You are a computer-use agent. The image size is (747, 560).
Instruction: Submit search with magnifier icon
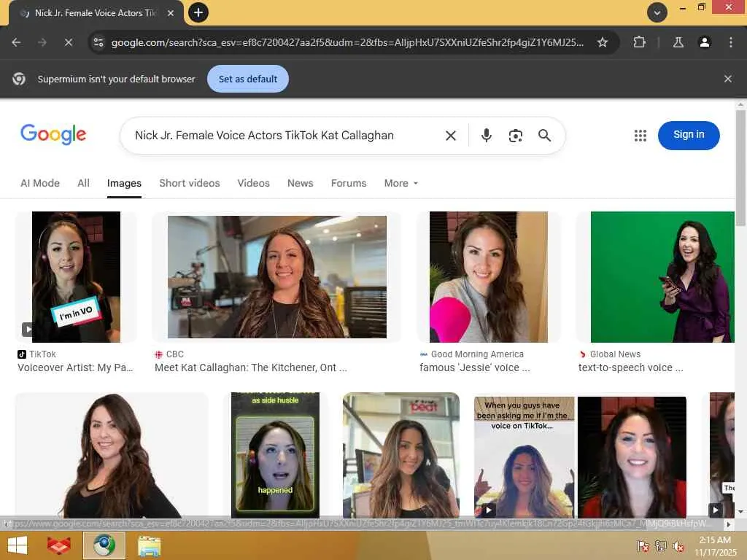[544, 136]
